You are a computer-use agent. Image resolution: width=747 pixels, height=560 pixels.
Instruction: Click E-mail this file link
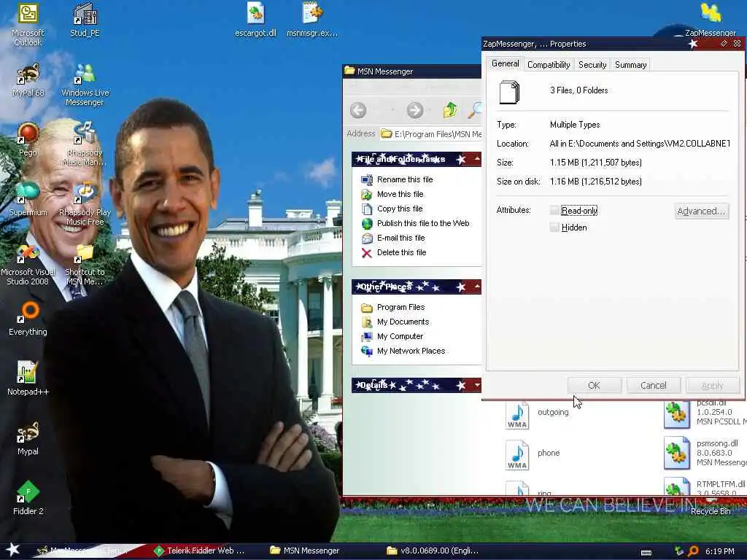click(400, 238)
